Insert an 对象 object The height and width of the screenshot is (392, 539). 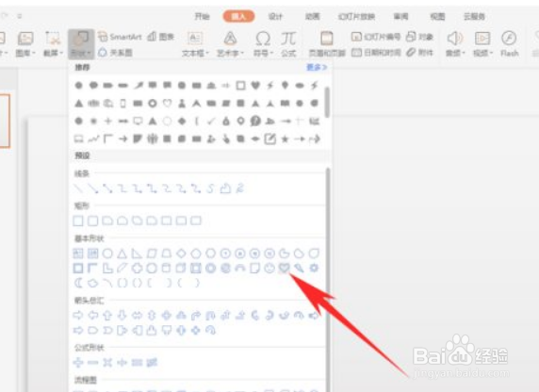pos(419,37)
